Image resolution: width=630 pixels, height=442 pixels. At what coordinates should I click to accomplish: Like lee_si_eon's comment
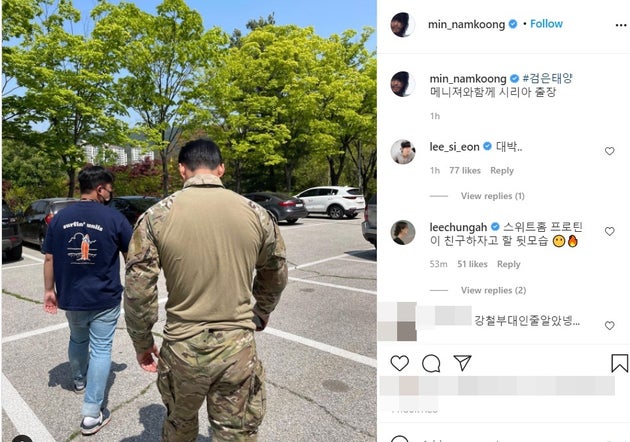(610, 151)
